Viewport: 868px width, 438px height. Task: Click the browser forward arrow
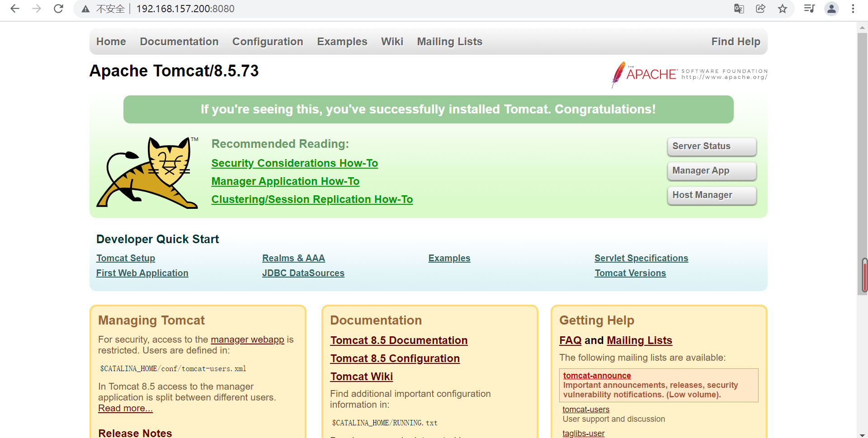pyautogui.click(x=37, y=9)
